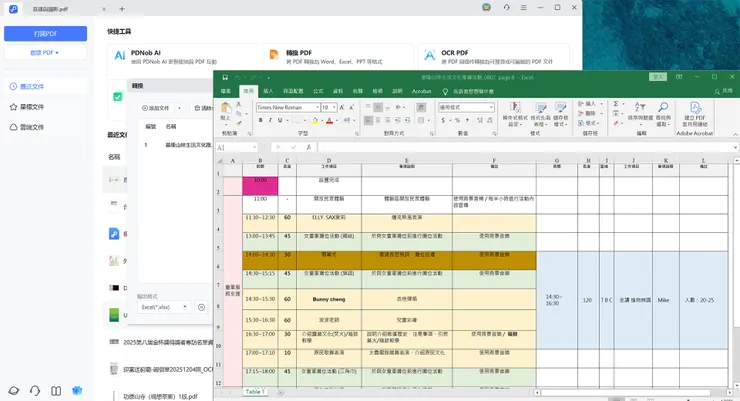
Task: Open the Times New Roman font dropdown
Action: point(317,108)
